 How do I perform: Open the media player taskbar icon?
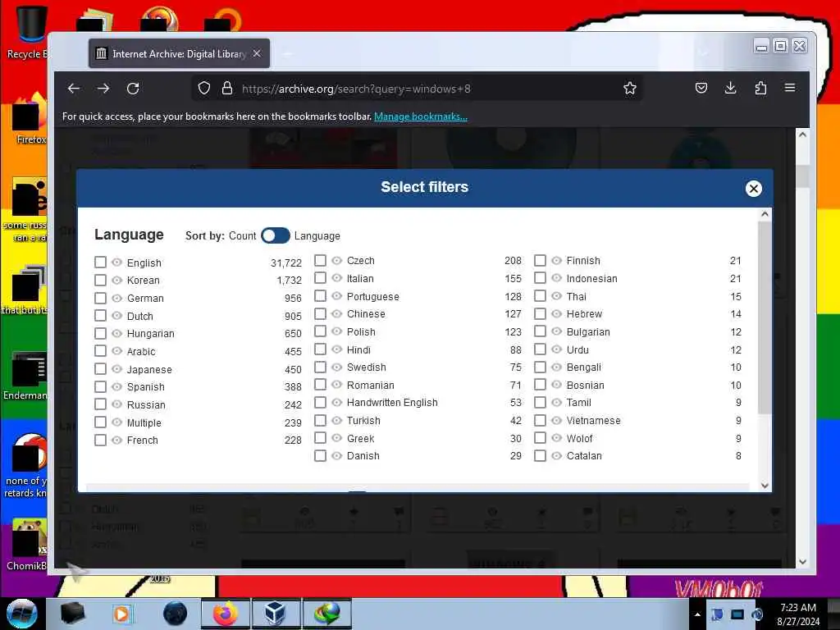click(x=121, y=614)
